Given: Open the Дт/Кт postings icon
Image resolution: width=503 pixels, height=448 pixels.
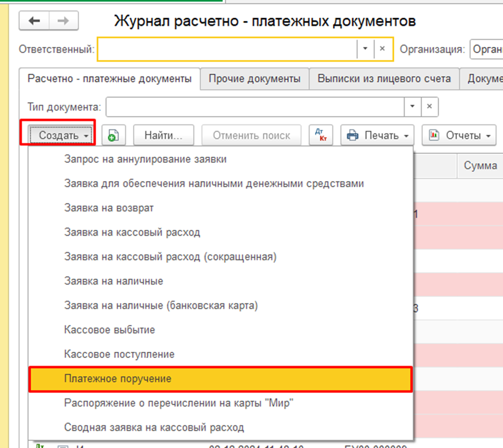Looking at the screenshot, I should pyautogui.click(x=321, y=135).
